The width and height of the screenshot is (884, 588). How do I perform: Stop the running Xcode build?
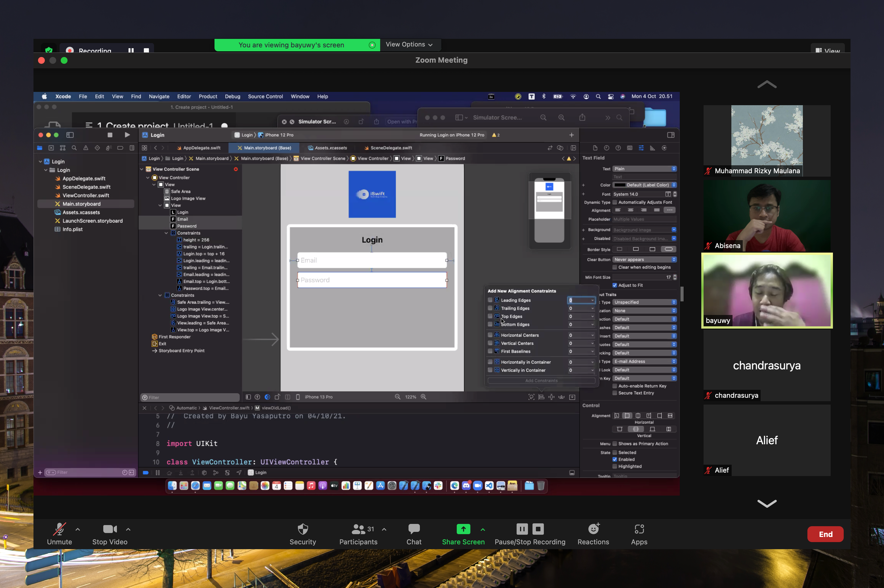110,135
